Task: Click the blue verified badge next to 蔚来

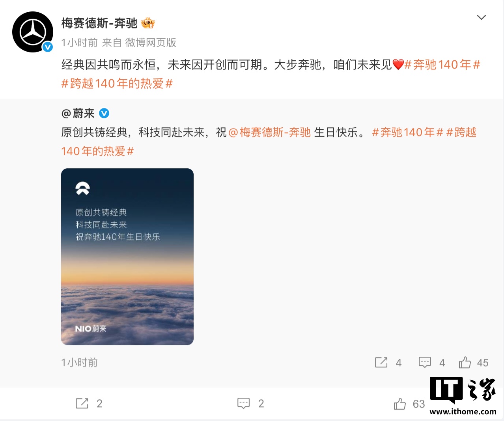Action: tap(104, 114)
